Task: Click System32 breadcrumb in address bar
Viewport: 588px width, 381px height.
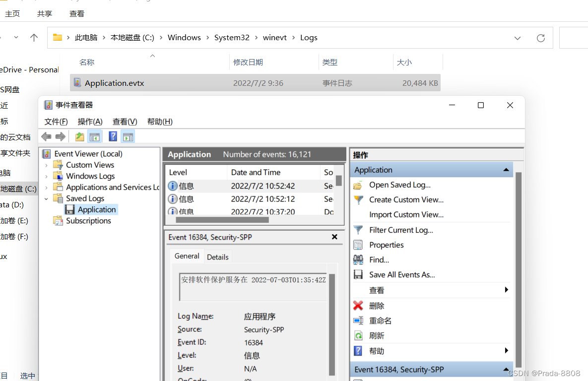Action: coord(232,38)
